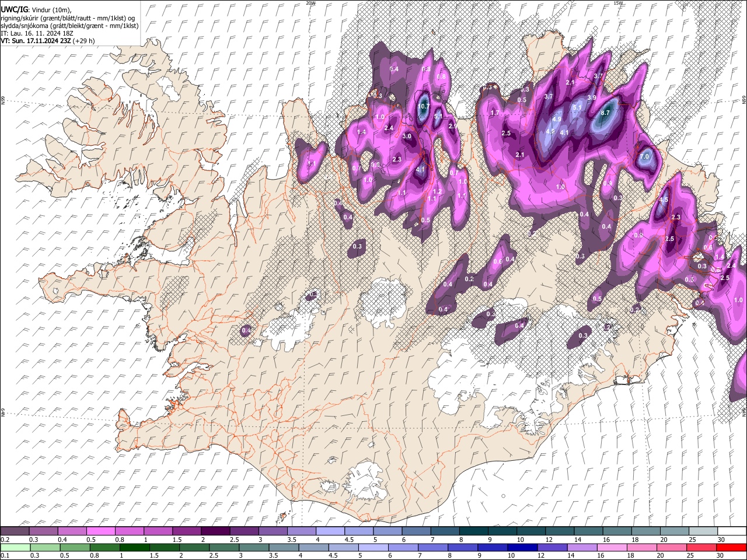Image resolution: width=747 pixels, height=560 pixels.
Task: Click the '15W' longitude label at top
Action: 618,3
